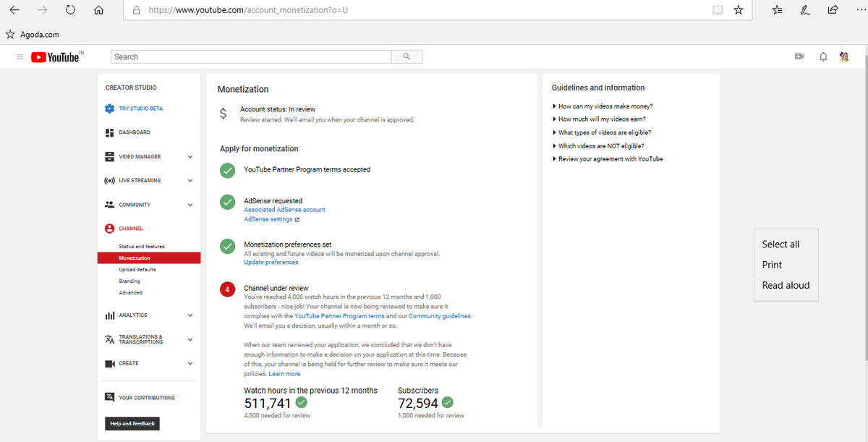Expand the Community section chevron
Viewport: 868px width, 442px height.
[190, 205]
